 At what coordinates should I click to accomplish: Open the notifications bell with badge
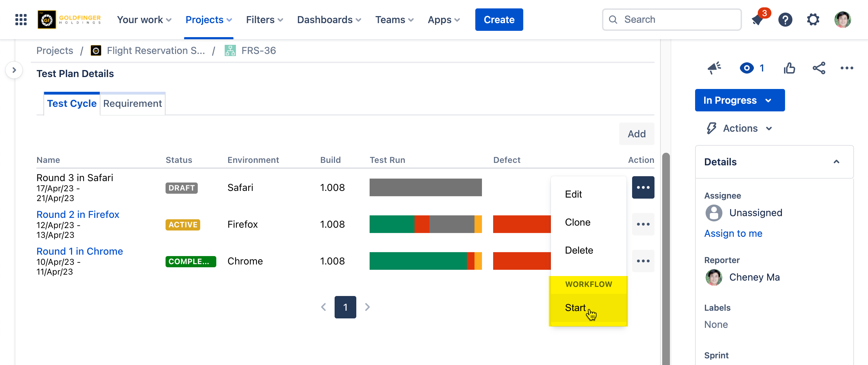pyautogui.click(x=758, y=20)
